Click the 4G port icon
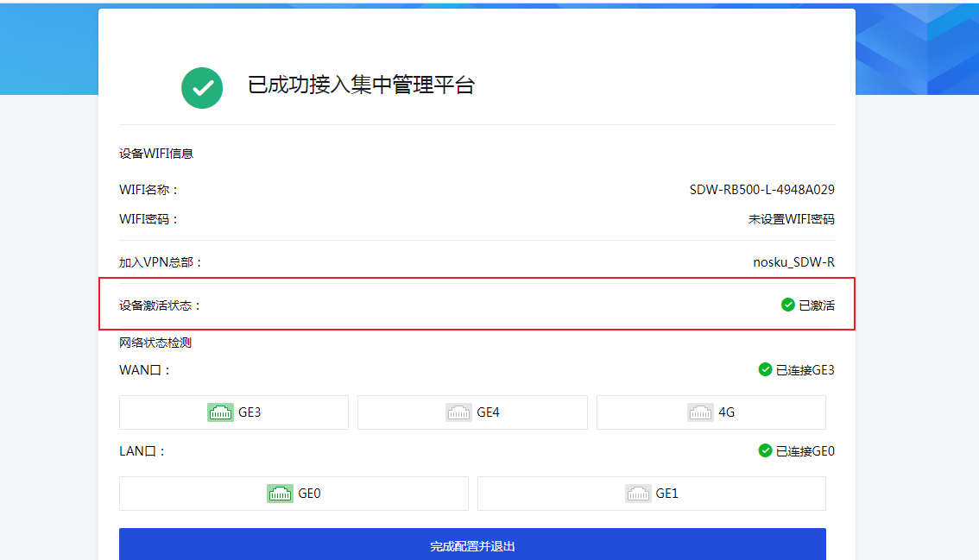 [700, 412]
